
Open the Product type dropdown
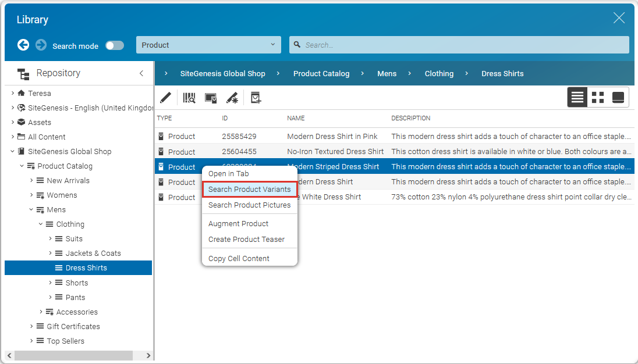(208, 44)
